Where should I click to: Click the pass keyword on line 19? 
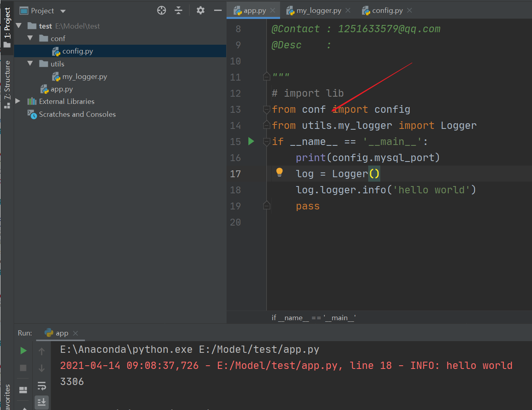pyautogui.click(x=308, y=206)
